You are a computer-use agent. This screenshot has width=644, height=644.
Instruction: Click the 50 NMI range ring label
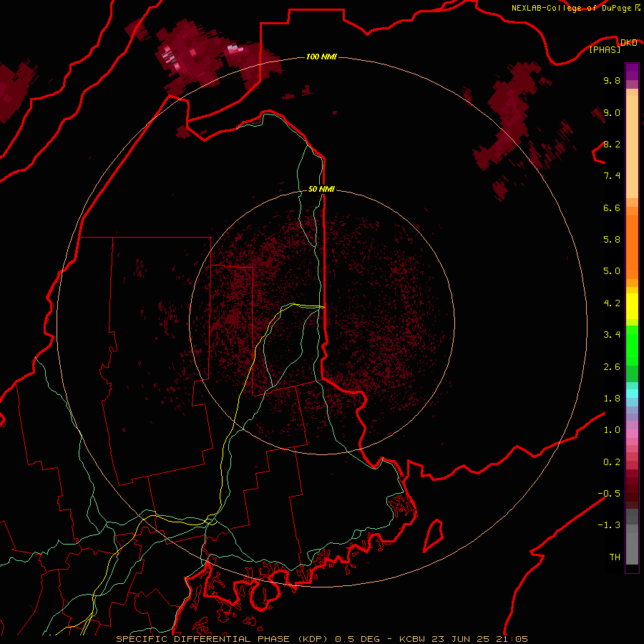(x=321, y=189)
